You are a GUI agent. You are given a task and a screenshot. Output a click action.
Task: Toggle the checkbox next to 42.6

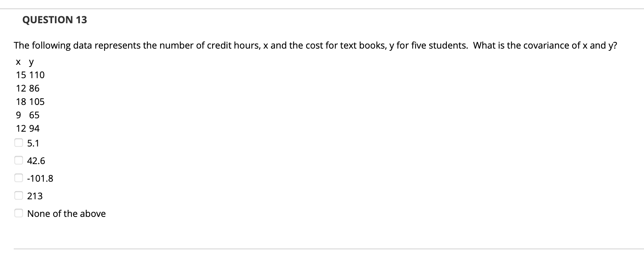coord(19,159)
